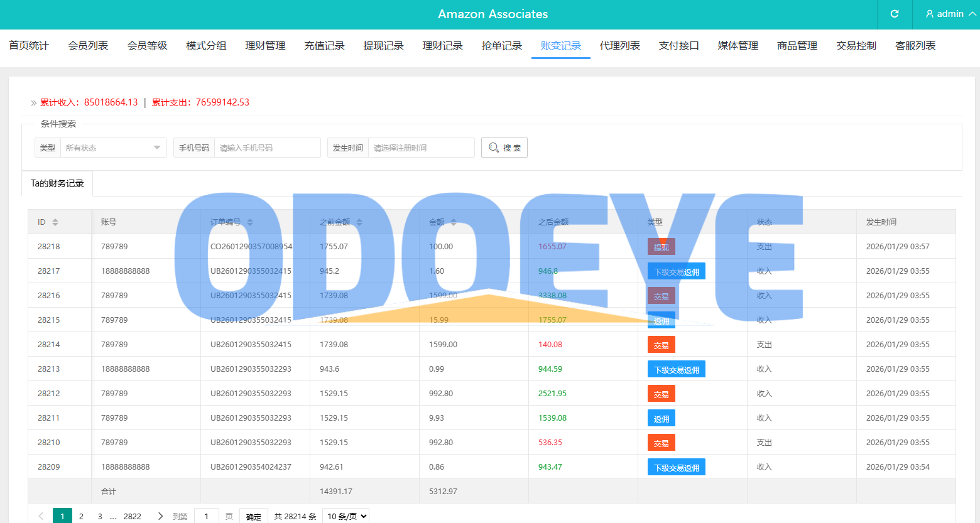The height and width of the screenshot is (523, 980).
Task: Open the admin user menu
Action: tap(950, 14)
